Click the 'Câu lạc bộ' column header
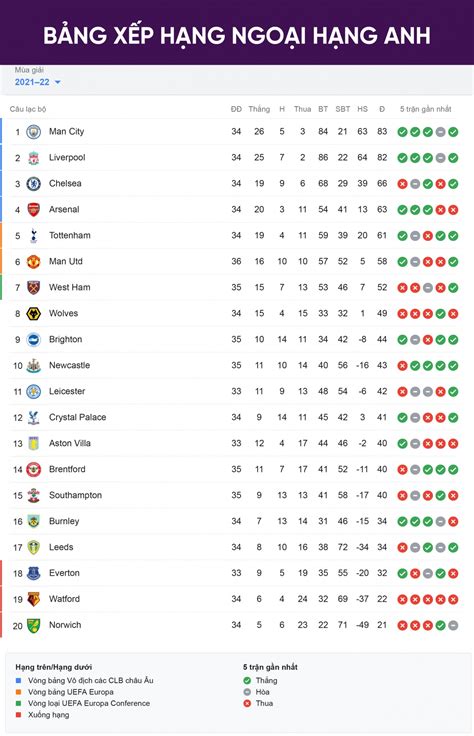The height and width of the screenshot is (736, 474). click(28, 109)
